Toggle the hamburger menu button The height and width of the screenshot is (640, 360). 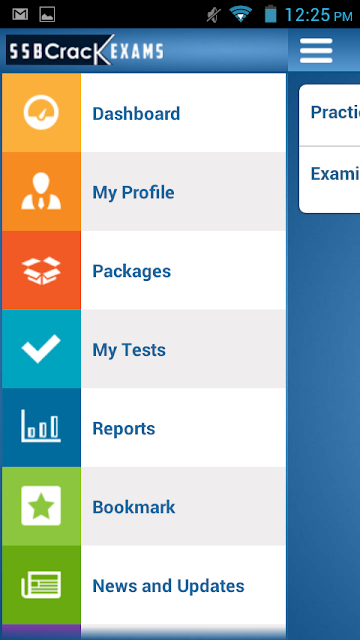[316, 51]
